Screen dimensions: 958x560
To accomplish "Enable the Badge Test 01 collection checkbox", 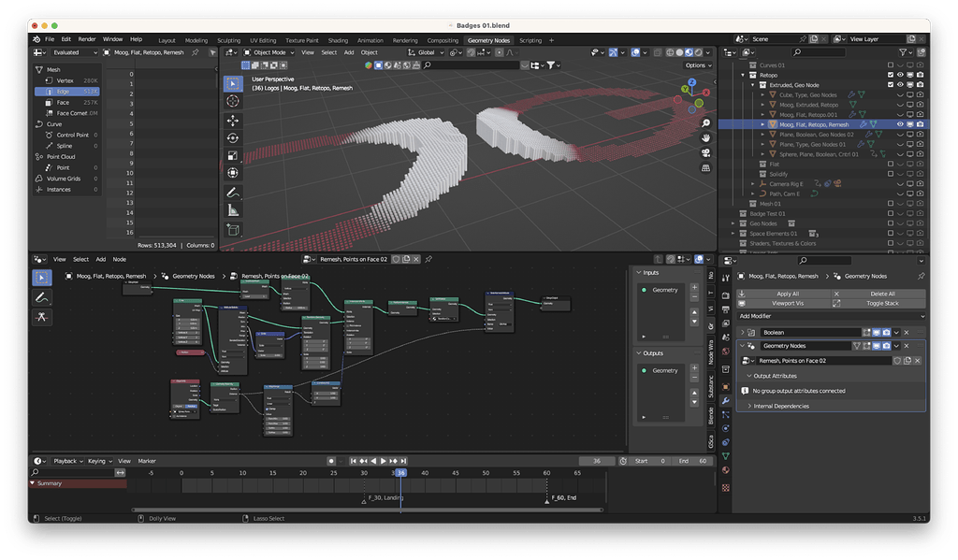I will coord(891,214).
